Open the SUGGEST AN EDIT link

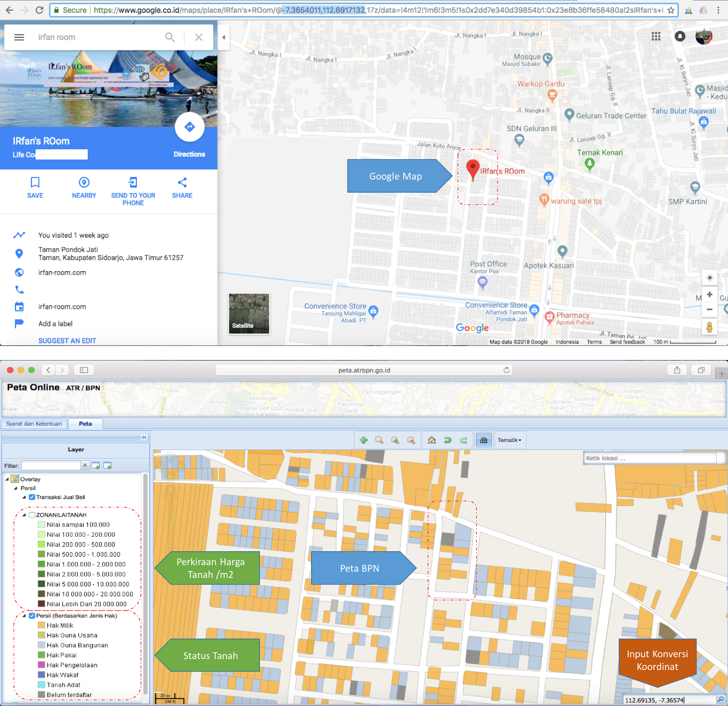click(x=67, y=340)
